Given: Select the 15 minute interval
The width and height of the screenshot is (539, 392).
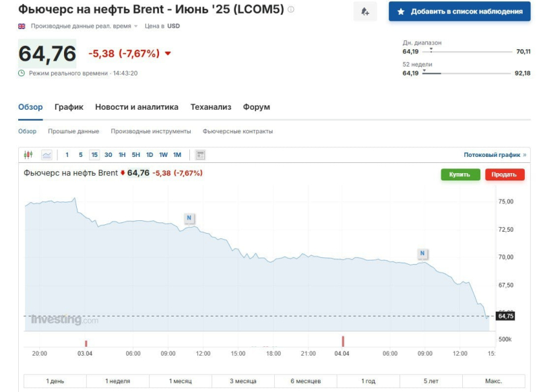Looking at the screenshot, I should pos(94,155).
